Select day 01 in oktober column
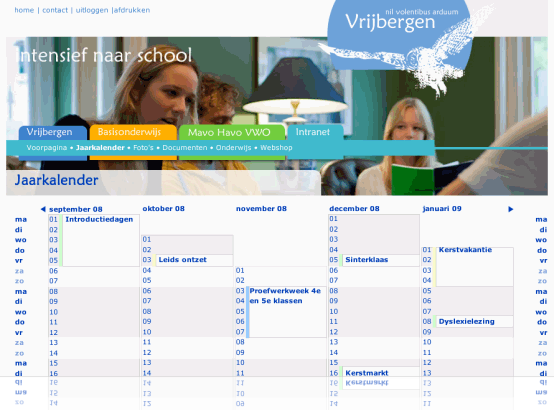Viewport: 554px width, 410px height. click(147, 239)
